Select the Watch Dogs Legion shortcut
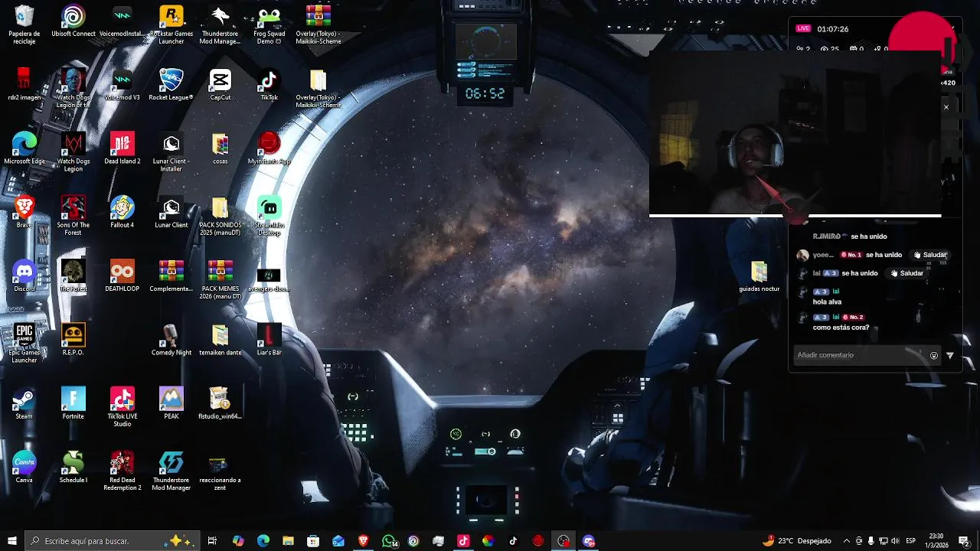The image size is (980, 551). pyautogui.click(x=73, y=152)
